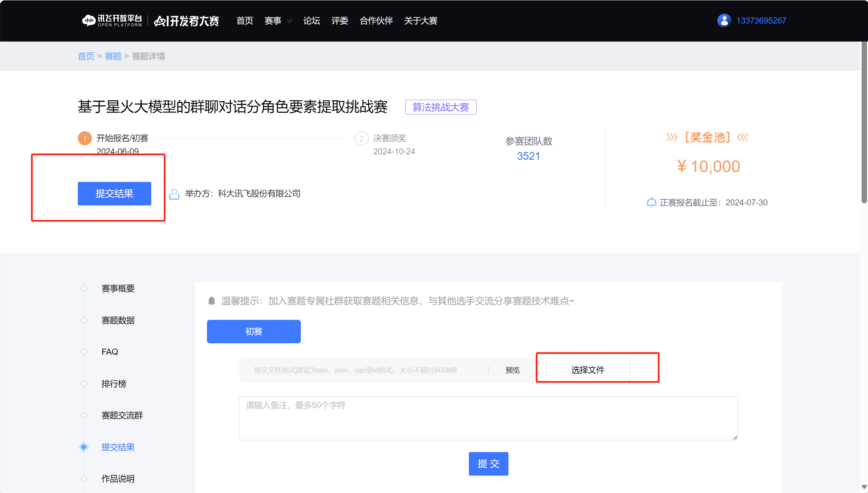Viewport: 868px width, 493px height.
Task: Expand the 赛事 dropdown arrow
Action: point(289,21)
